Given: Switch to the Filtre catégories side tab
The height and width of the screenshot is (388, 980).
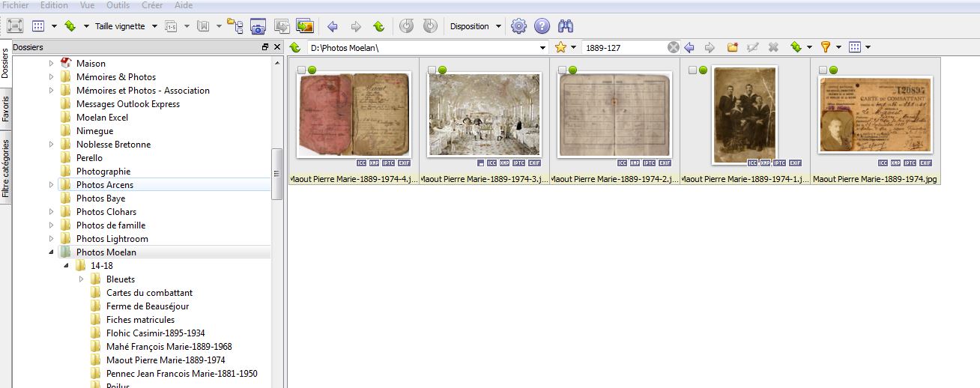Looking at the screenshot, I should pos(5,168).
